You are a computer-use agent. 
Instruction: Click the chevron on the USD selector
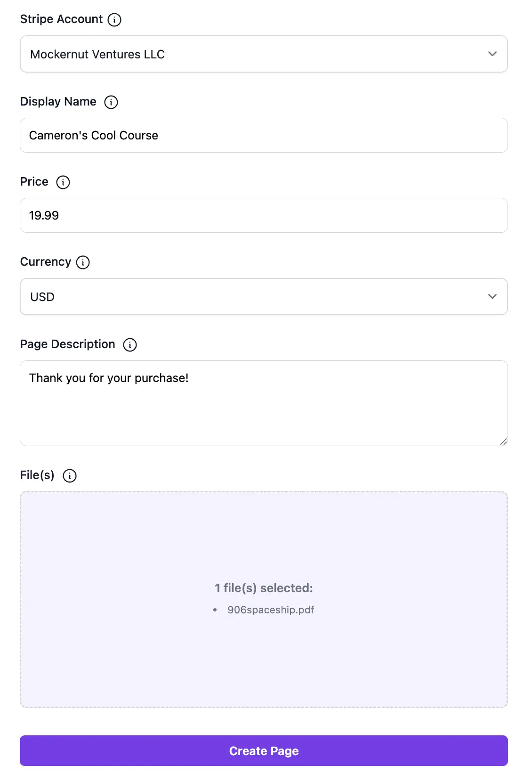click(492, 296)
